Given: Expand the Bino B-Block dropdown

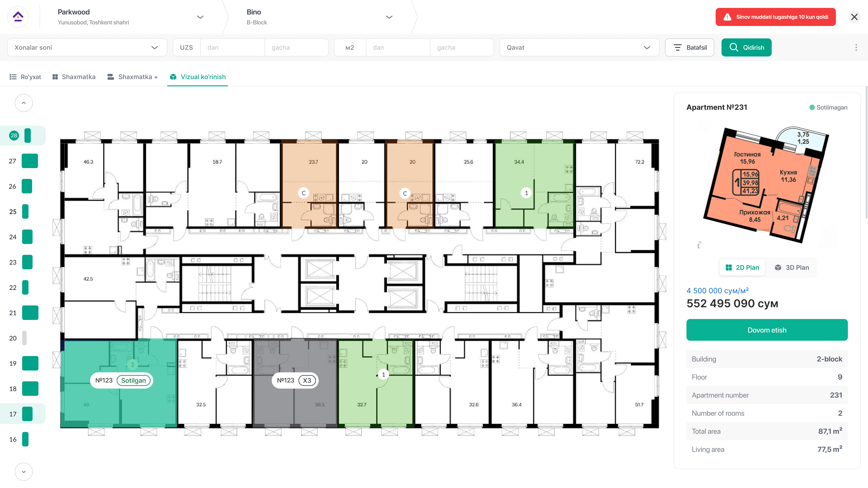Looking at the screenshot, I should point(389,17).
